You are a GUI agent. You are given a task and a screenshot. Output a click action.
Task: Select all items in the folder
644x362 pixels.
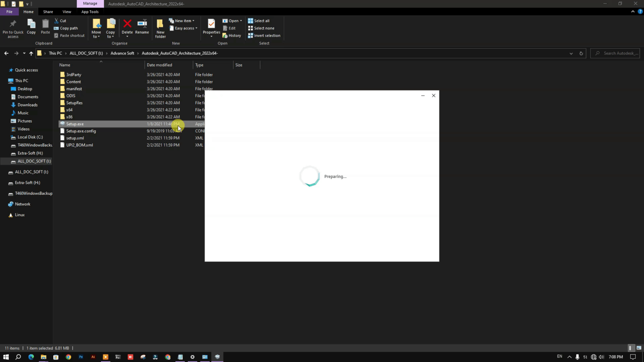tap(261, 21)
